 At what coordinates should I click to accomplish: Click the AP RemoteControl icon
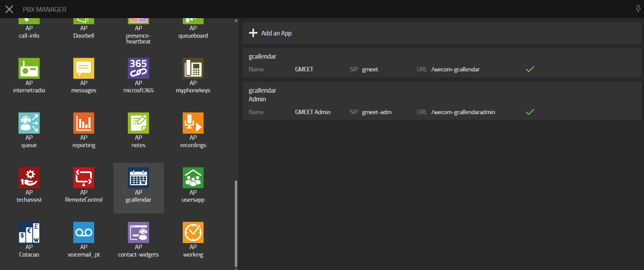84,178
